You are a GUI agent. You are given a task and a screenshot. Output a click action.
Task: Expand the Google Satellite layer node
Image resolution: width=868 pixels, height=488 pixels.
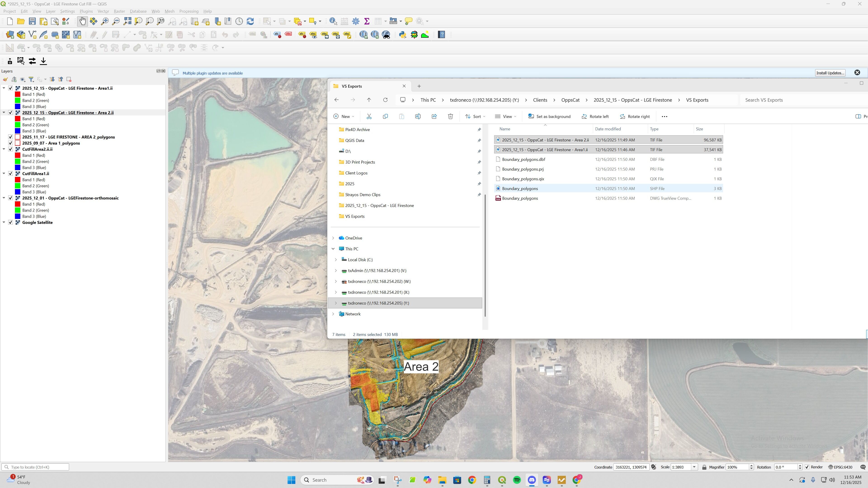point(4,223)
